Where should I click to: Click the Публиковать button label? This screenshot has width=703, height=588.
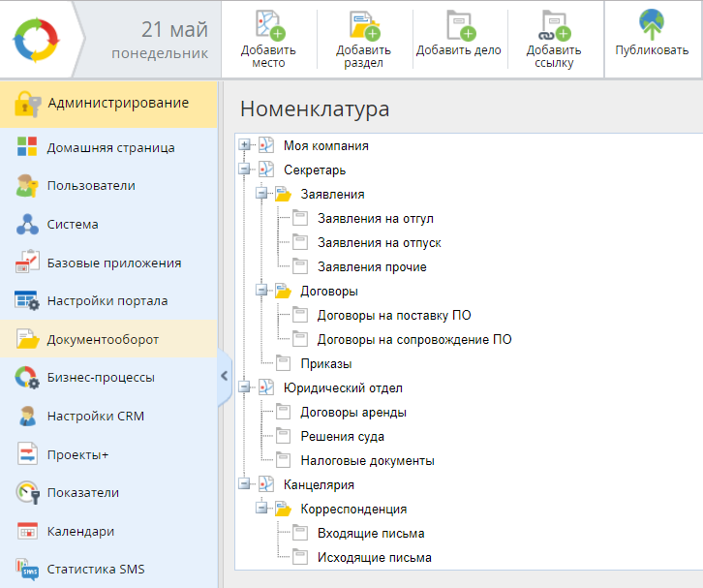652,50
